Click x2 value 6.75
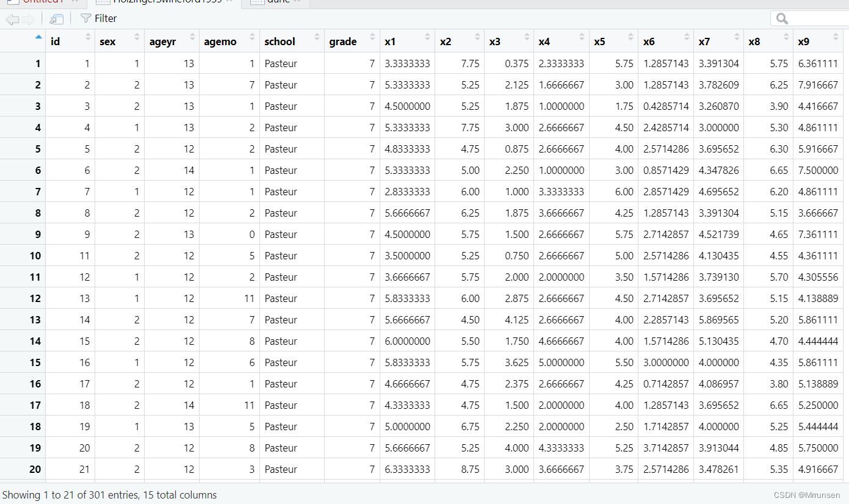 point(470,427)
